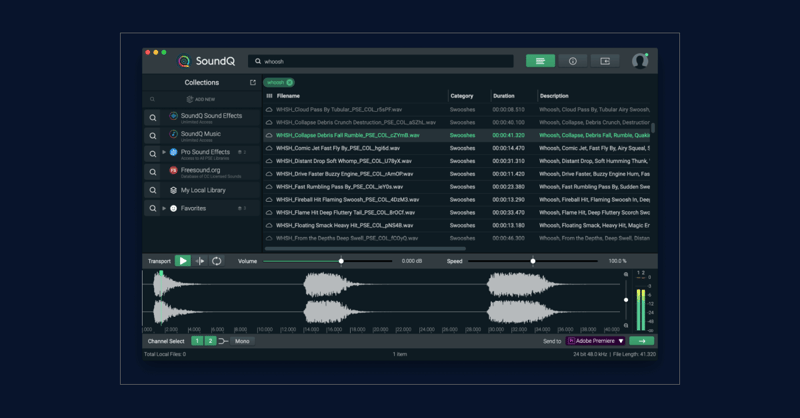800x418 pixels.
Task: Open the info panel button
Action: (572, 61)
